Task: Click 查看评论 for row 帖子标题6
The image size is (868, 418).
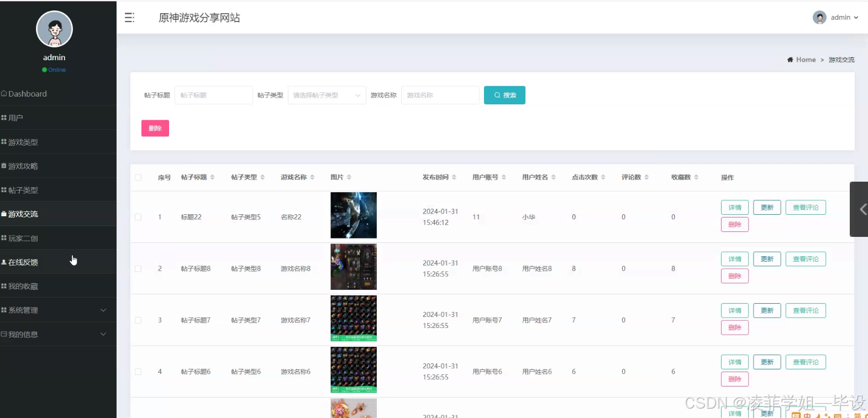Action: point(806,362)
